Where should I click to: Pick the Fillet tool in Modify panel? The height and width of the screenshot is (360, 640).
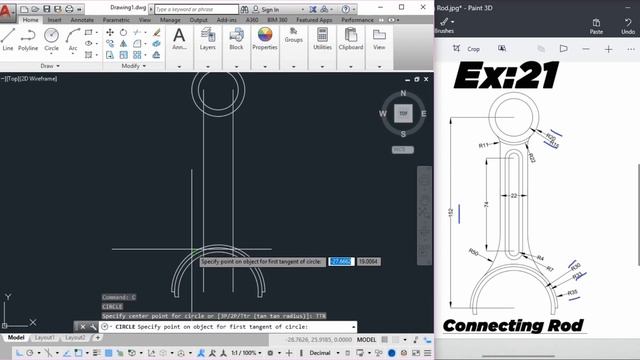pyautogui.click(x=137, y=44)
